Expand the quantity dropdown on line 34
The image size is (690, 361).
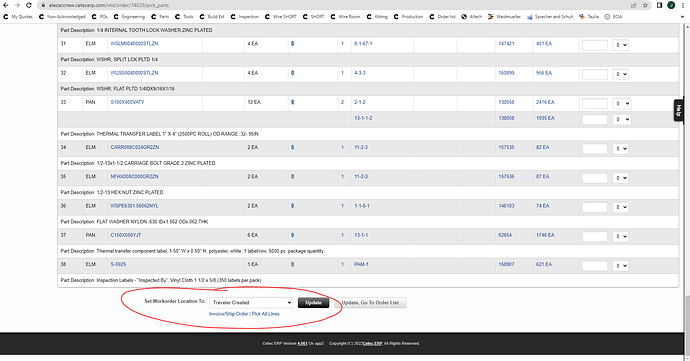point(620,149)
